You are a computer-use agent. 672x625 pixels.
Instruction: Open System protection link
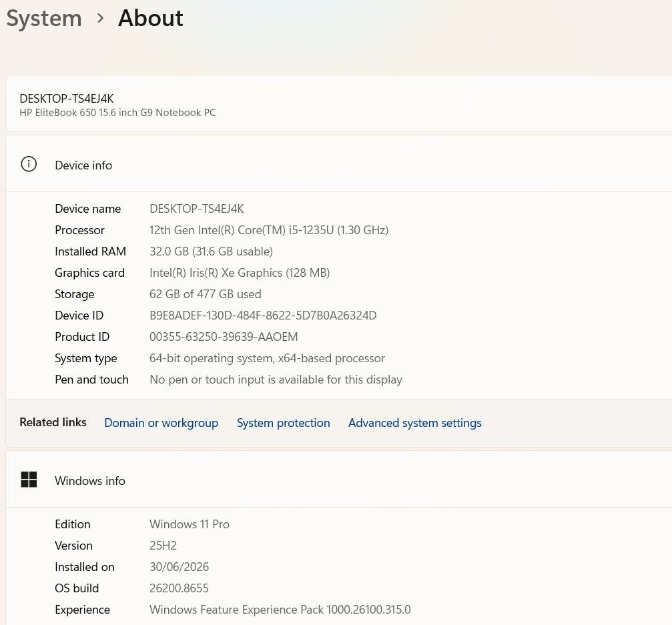pyautogui.click(x=284, y=423)
